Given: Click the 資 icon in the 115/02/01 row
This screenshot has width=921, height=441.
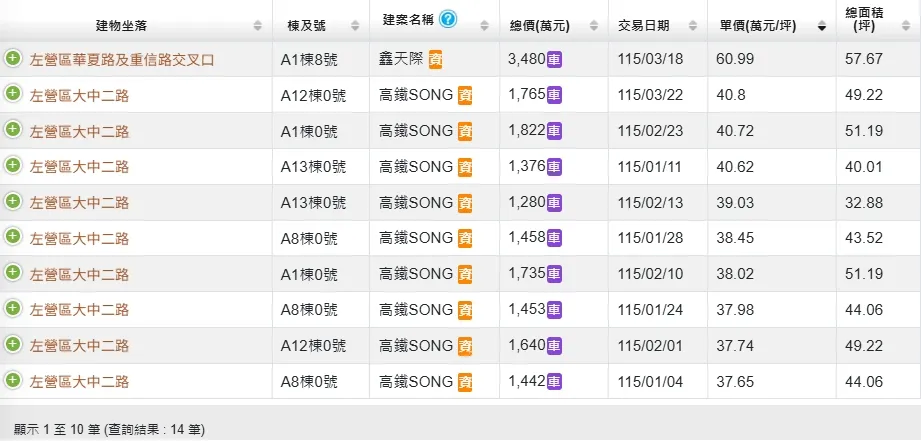Looking at the screenshot, I should pyautogui.click(x=465, y=346).
